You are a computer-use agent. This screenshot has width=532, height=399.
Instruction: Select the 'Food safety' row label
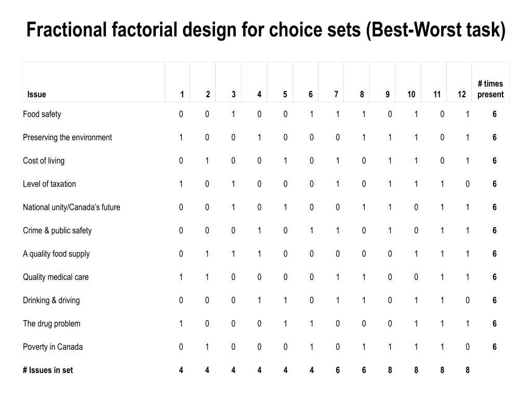42,114
